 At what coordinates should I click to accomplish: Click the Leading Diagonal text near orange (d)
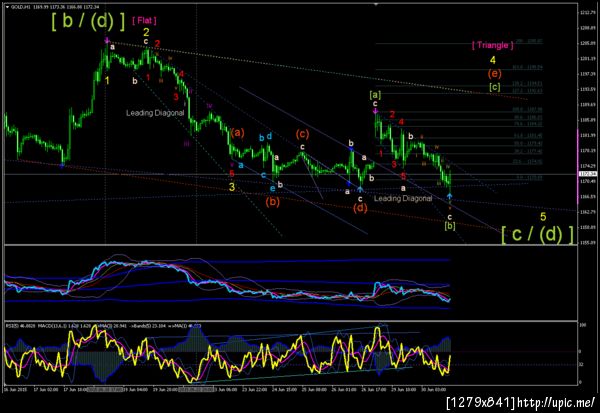coord(403,198)
